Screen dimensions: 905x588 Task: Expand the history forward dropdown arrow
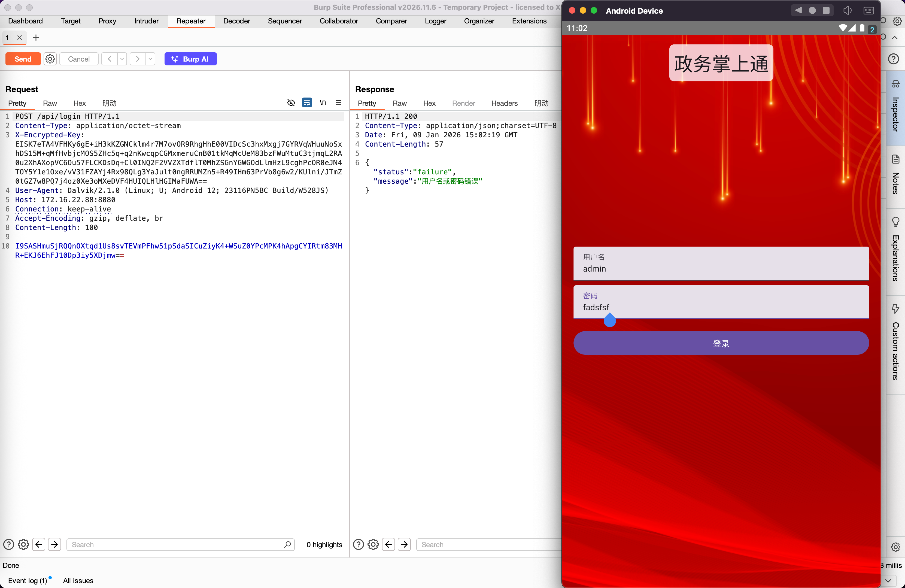(x=150, y=59)
